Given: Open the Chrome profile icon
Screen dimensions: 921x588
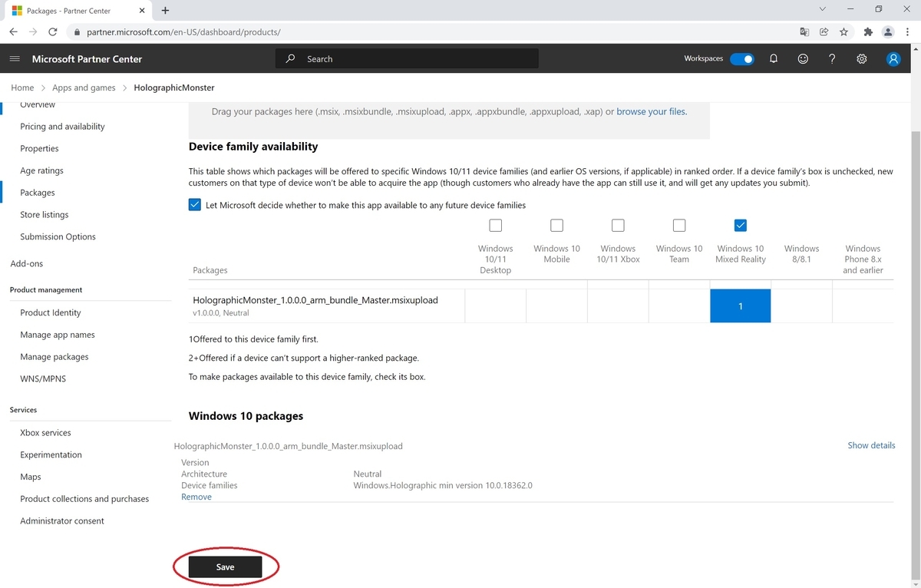Looking at the screenshot, I should coord(888,32).
